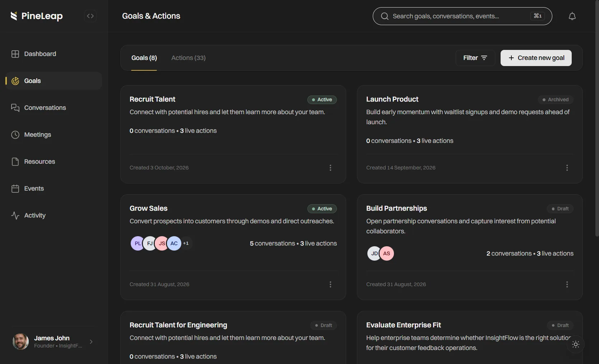Click the Archived badge on Launch Product
Viewport: 599px width, 364px height.
tap(556, 99)
